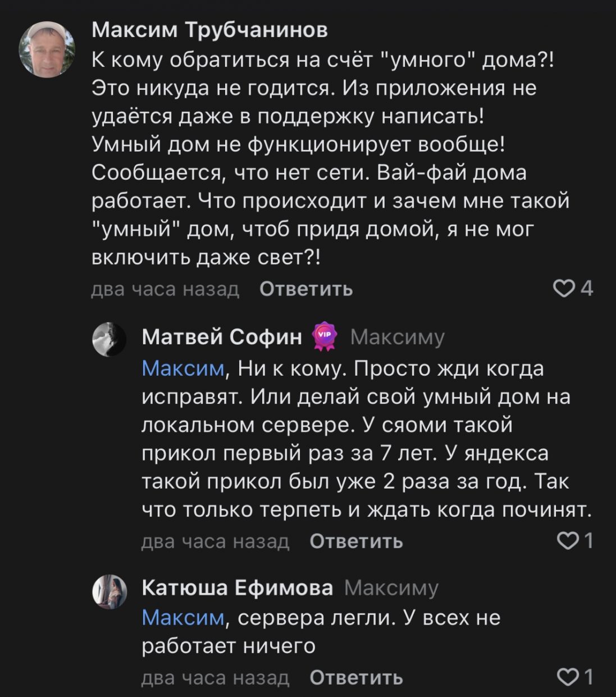This screenshot has width=616, height=697.
Task: Tap Максиму recipient label beside Катюша Ефимова
Action: [x=391, y=589]
